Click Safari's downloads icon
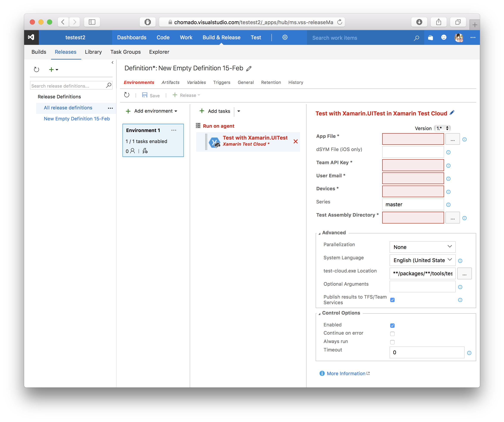The image size is (504, 422). [419, 22]
